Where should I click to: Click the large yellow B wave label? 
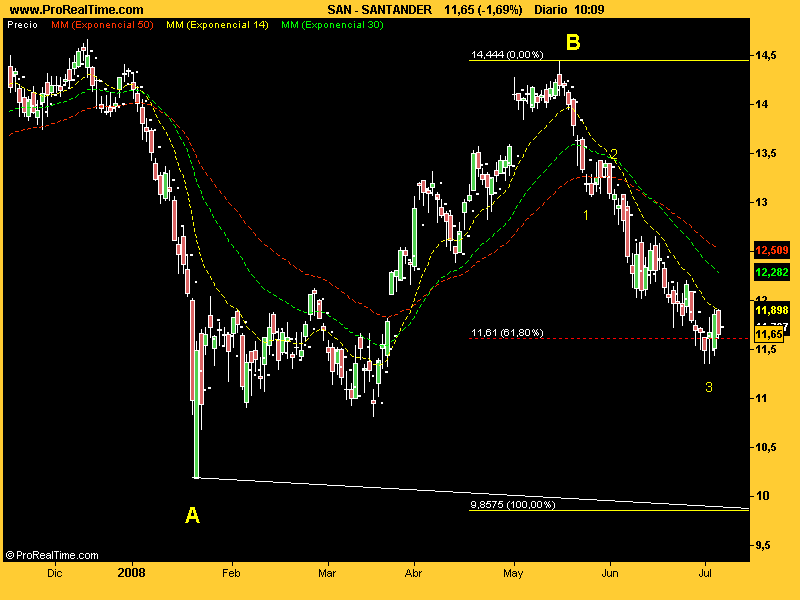click(x=573, y=42)
